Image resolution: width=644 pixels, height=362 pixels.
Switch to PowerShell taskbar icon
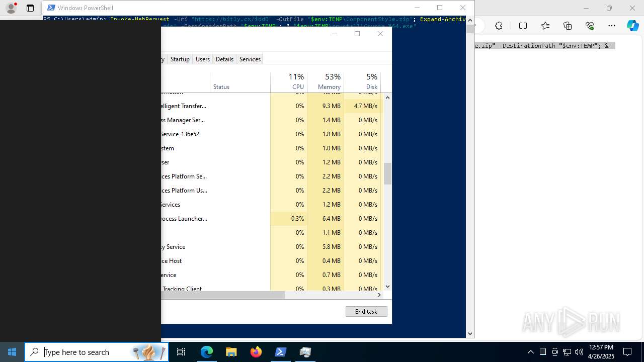[x=281, y=352]
